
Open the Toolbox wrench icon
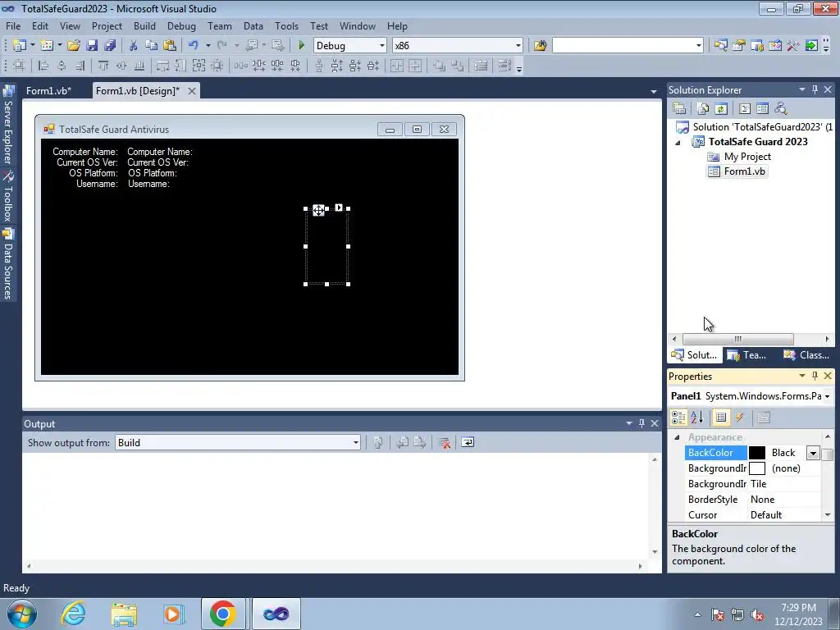pos(793,46)
